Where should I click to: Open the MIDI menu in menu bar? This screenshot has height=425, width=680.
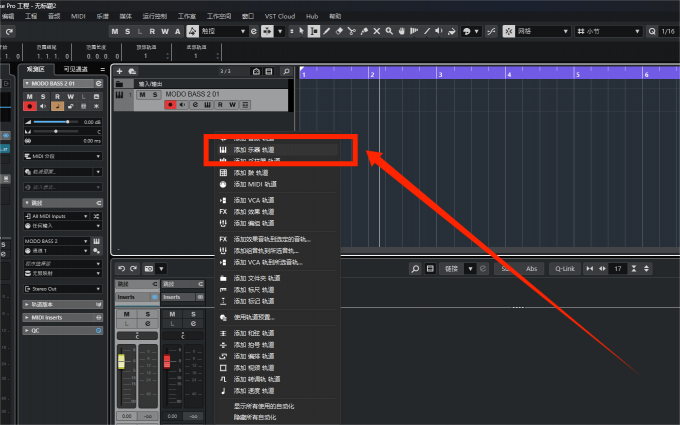point(78,16)
